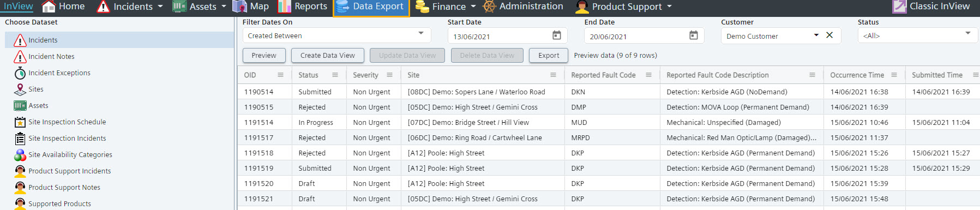Clear the Demo Customer selection with X
This screenshot has width=980, height=210.
[x=829, y=35]
